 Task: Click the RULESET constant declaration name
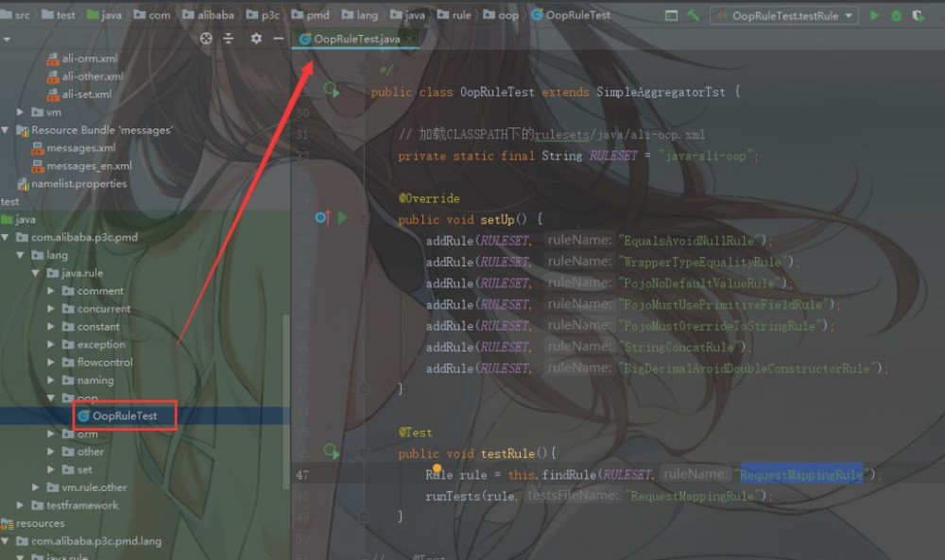click(613, 156)
